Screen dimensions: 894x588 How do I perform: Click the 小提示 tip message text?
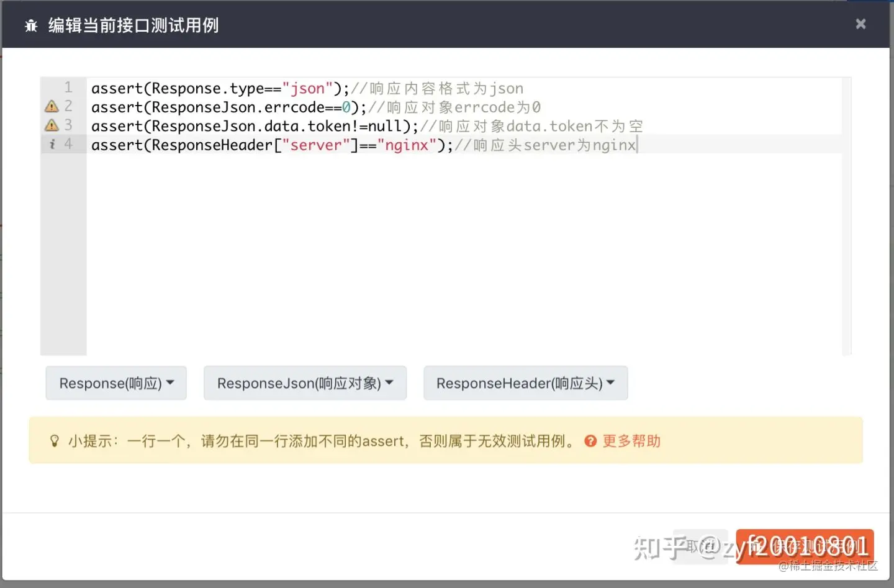click(x=322, y=441)
